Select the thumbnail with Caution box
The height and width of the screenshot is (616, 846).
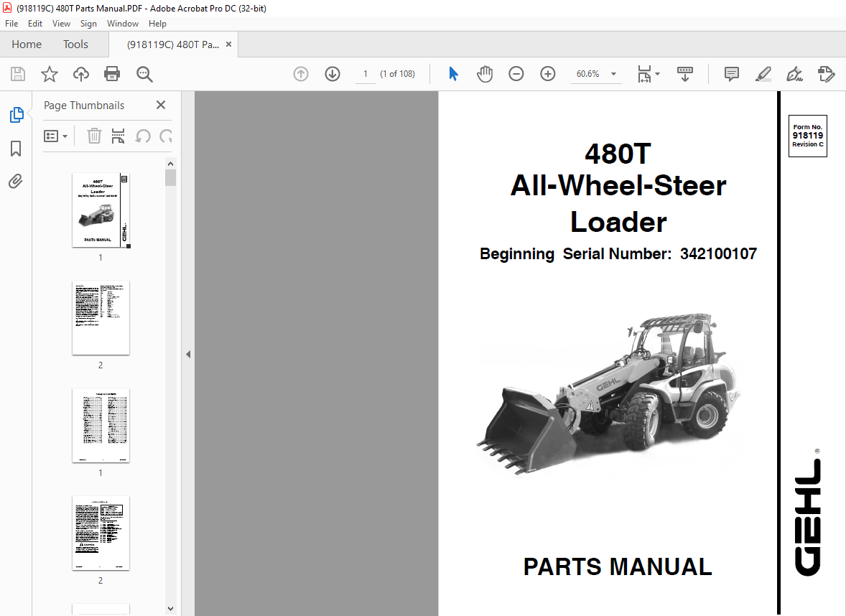coord(101,533)
